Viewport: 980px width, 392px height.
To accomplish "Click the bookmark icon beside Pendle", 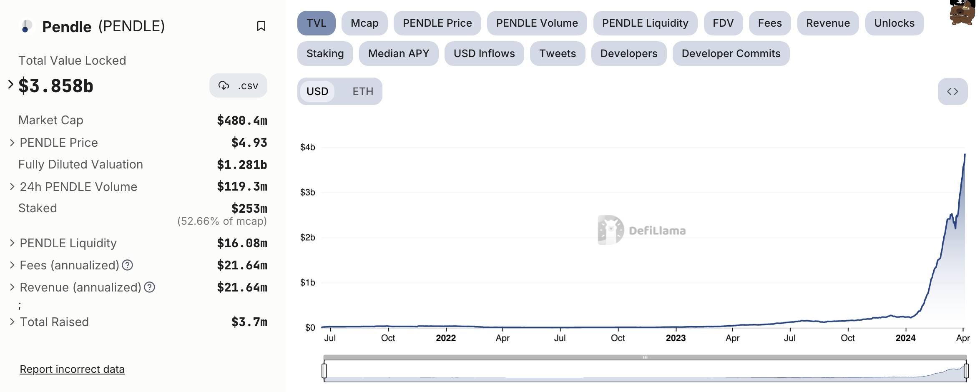I will click(261, 26).
